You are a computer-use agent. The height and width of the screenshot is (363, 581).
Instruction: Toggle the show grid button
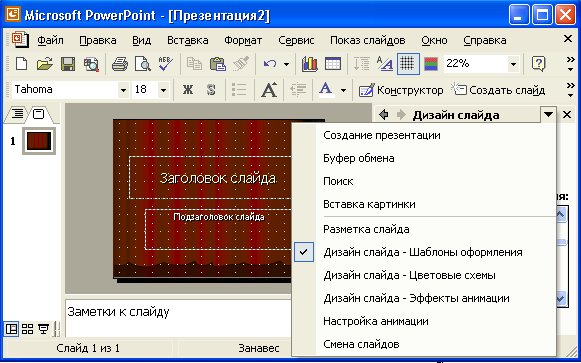tap(408, 64)
